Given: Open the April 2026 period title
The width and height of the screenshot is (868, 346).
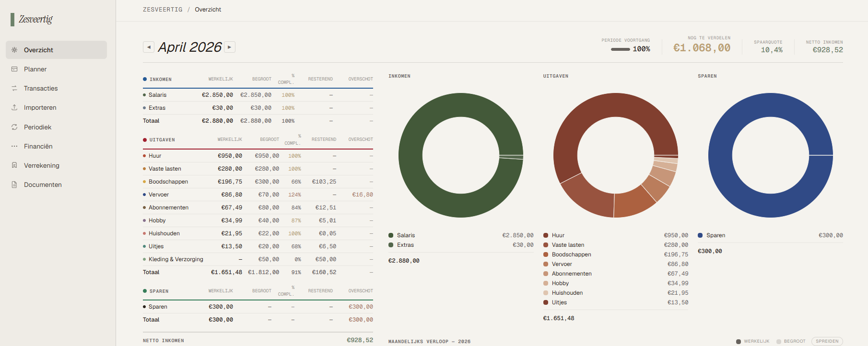Looking at the screenshot, I should pos(189,47).
